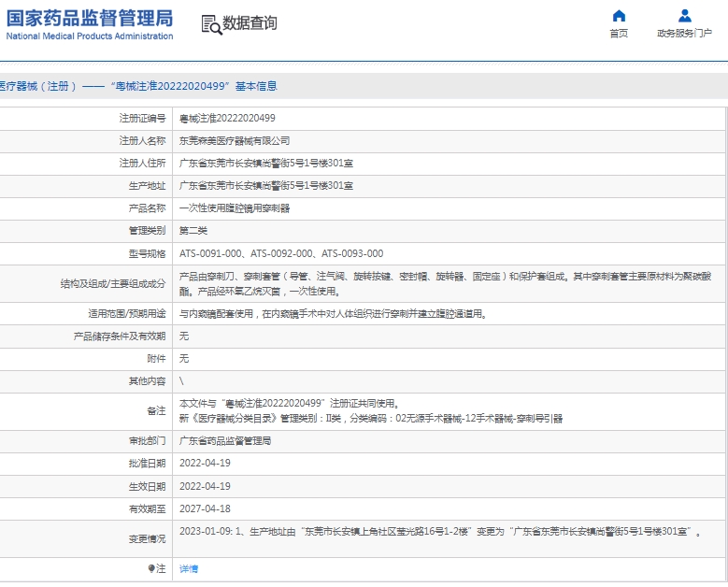Click the 审批部门 label

tap(147, 440)
